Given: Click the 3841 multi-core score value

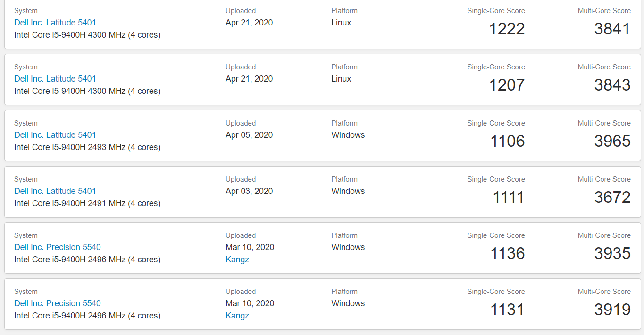Looking at the screenshot, I should click(612, 29).
